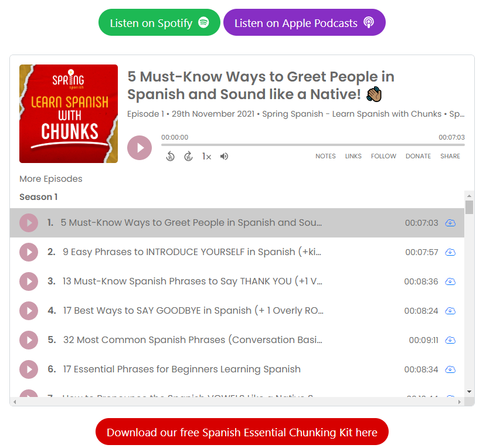This screenshot has width=493, height=448.
Task: Play episode 1 in the episode list
Action: click(29, 223)
